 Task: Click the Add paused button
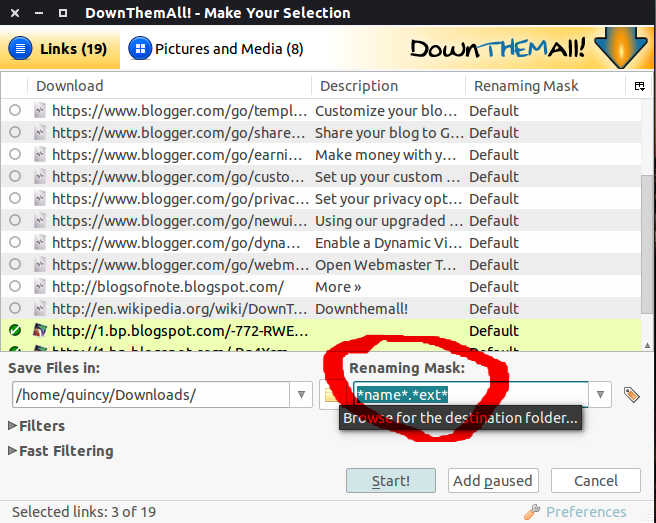pos(493,481)
